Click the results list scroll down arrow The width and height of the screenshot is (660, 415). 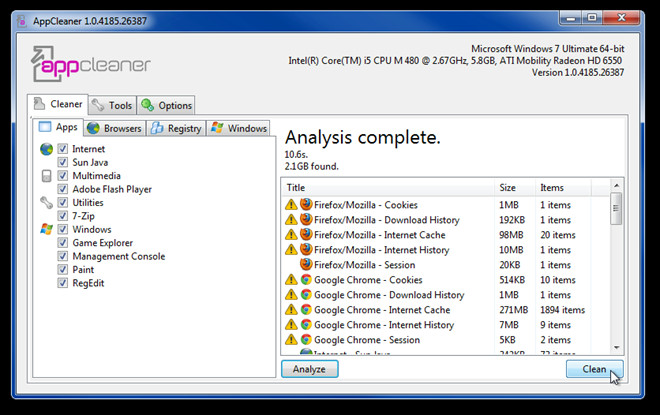point(616,348)
